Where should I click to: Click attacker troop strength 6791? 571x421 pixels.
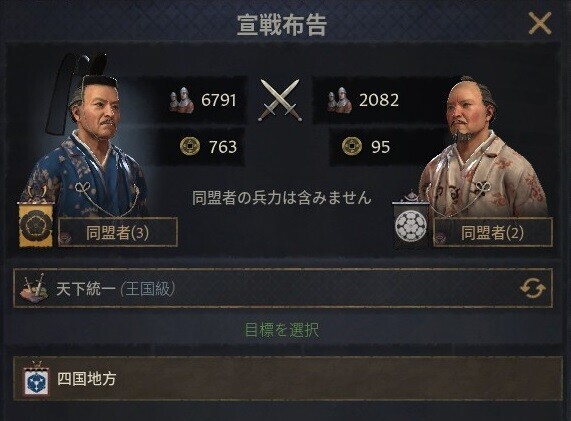coord(219,100)
